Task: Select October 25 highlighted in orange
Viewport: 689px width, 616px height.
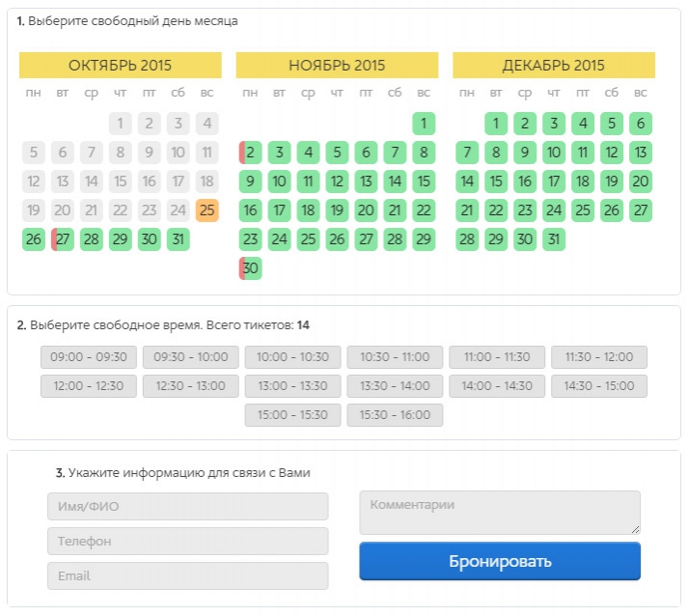Action: tap(207, 210)
